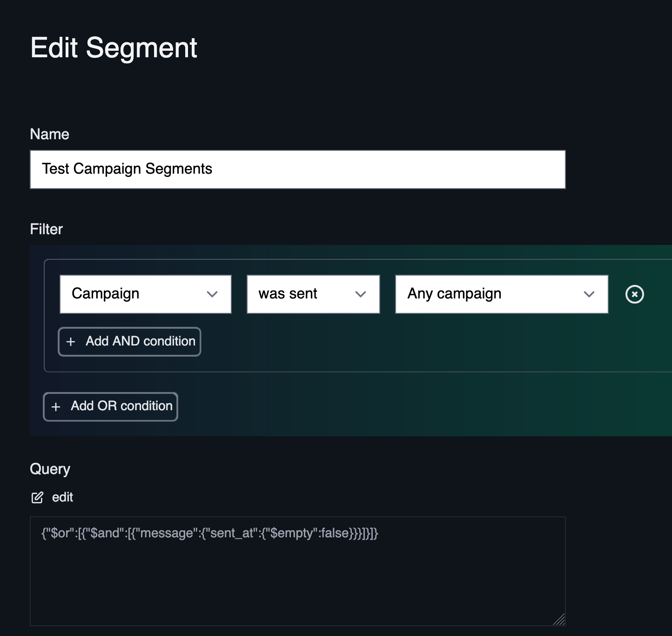Click the 'Query' section label
Image resolution: width=672 pixels, height=636 pixels.
pos(50,469)
